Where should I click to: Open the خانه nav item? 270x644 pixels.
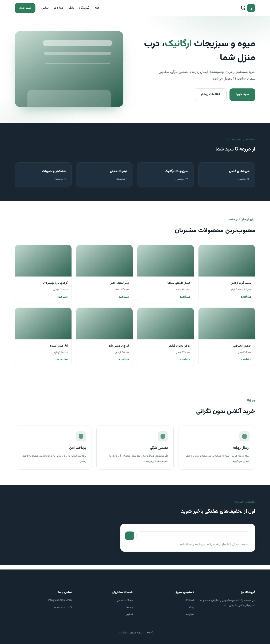point(97,8)
